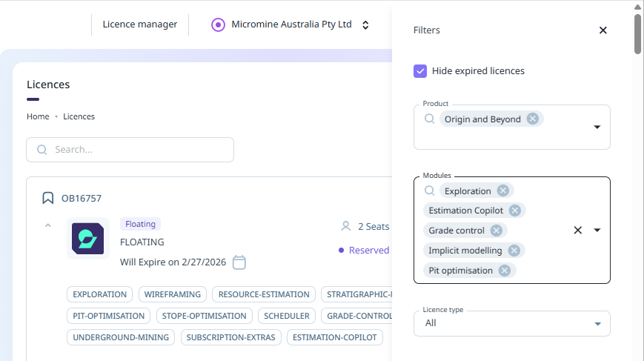Open the Product dropdown list

click(x=597, y=127)
